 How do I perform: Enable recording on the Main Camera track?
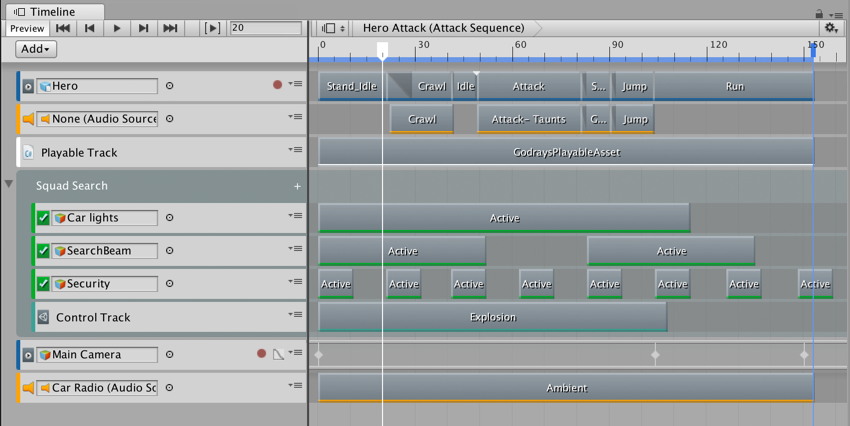click(262, 353)
